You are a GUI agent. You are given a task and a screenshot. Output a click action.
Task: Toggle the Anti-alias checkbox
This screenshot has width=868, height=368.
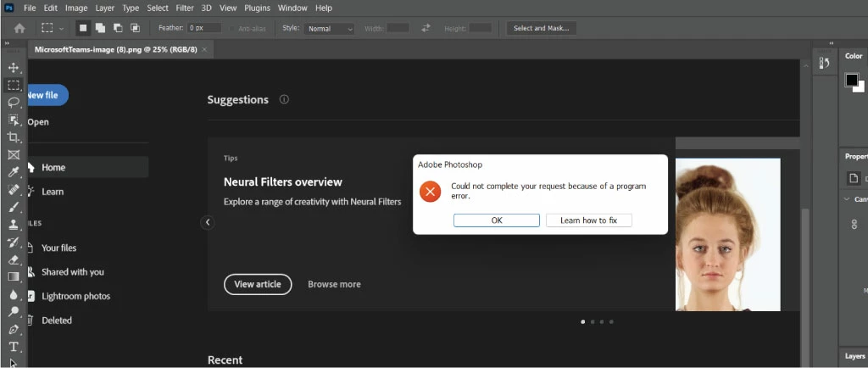[x=232, y=28]
